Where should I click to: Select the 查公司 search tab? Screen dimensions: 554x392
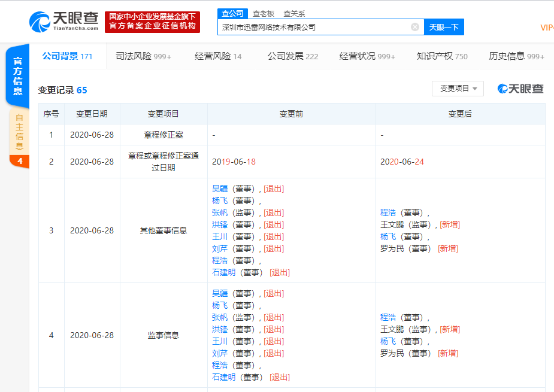232,14
